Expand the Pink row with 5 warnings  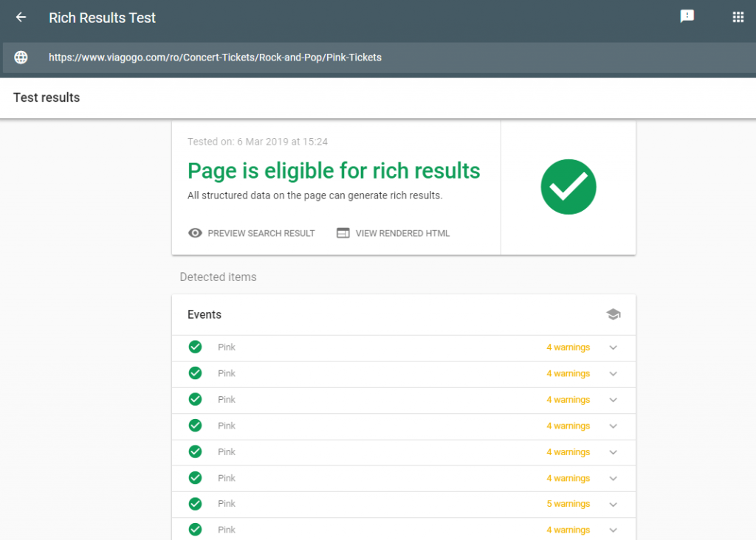[x=613, y=505]
